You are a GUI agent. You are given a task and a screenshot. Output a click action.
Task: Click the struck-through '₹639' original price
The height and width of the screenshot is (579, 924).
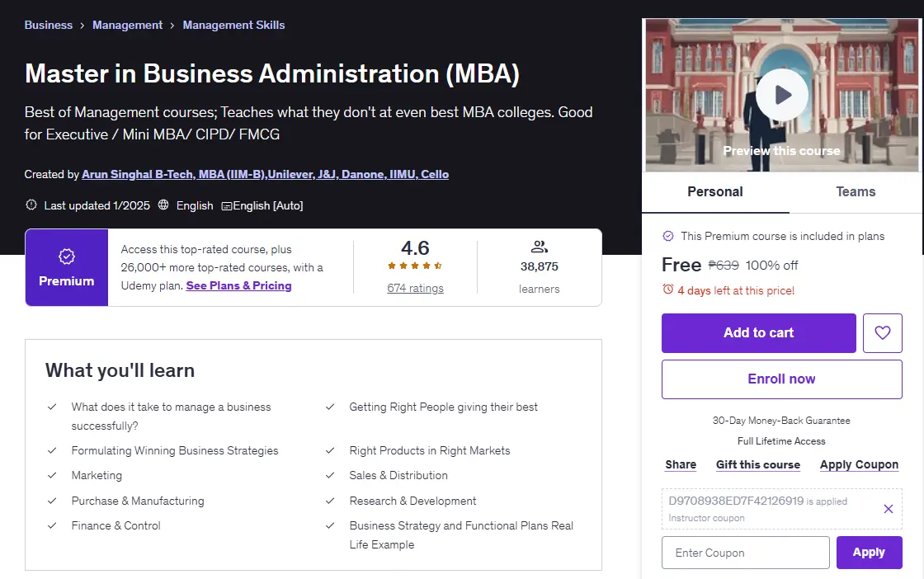(x=724, y=265)
